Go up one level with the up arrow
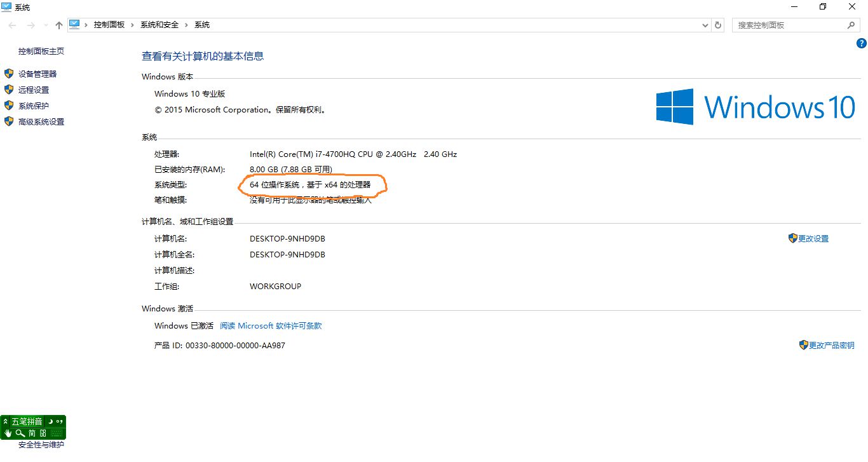 (59, 25)
